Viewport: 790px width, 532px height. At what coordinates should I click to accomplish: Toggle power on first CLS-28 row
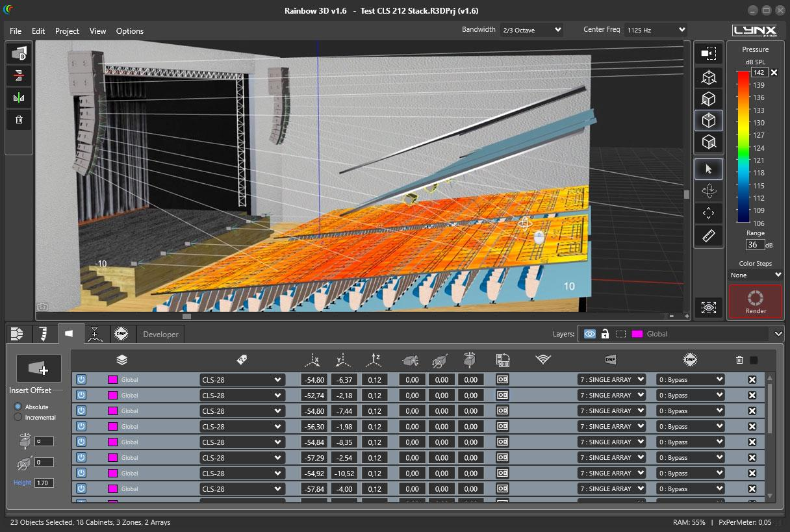tap(81, 379)
